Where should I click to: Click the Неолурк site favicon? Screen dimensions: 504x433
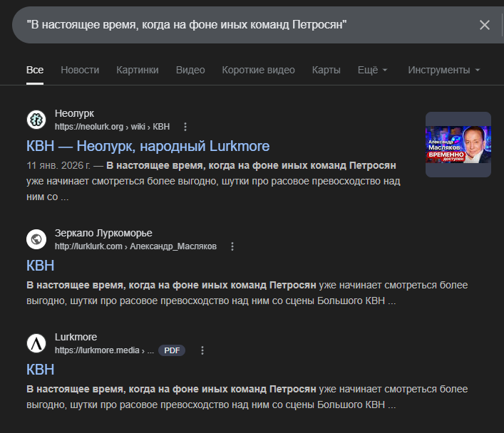[x=36, y=120]
